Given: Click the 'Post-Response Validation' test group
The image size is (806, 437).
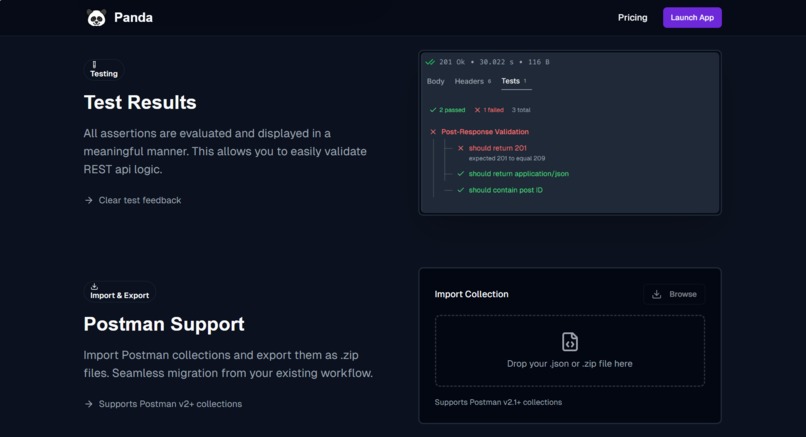Looking at the screenshot, I should pos(485,132).
